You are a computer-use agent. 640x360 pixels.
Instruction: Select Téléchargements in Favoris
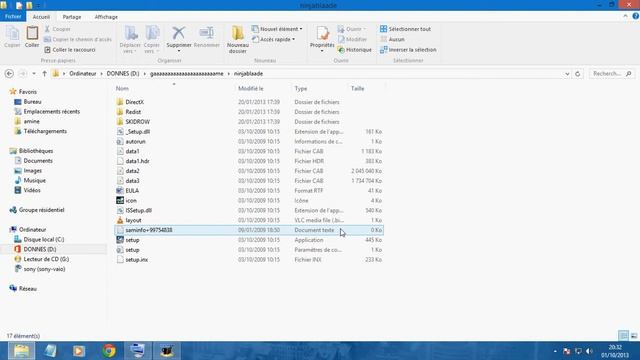pyautogui.click(x=45, y=131)
